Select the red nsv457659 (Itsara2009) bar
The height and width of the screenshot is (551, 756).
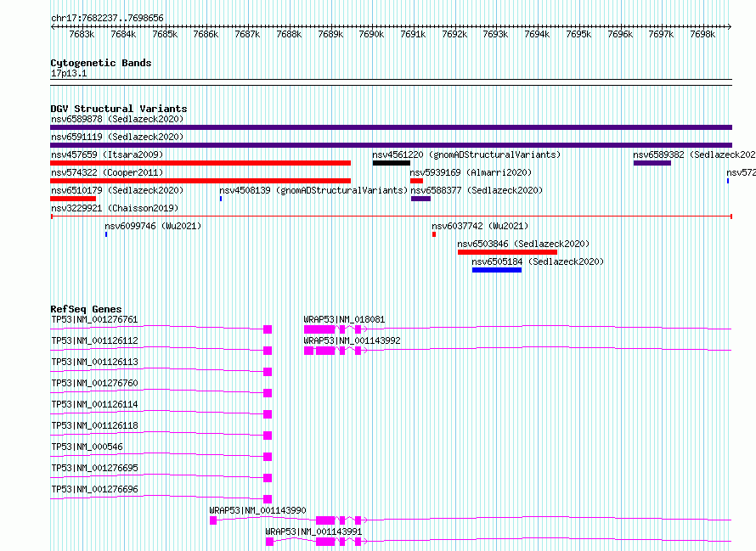tap(200, 163)
